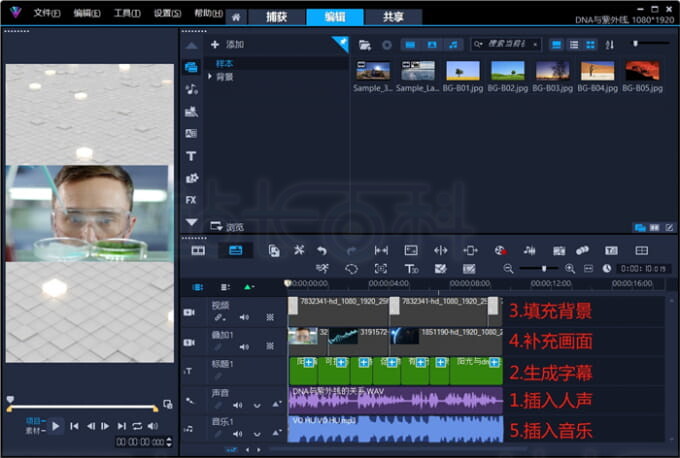680x458 pixels.
Task: Sort library clips with the sort icon
Action: pyautogui.click(x=611, y=45)
